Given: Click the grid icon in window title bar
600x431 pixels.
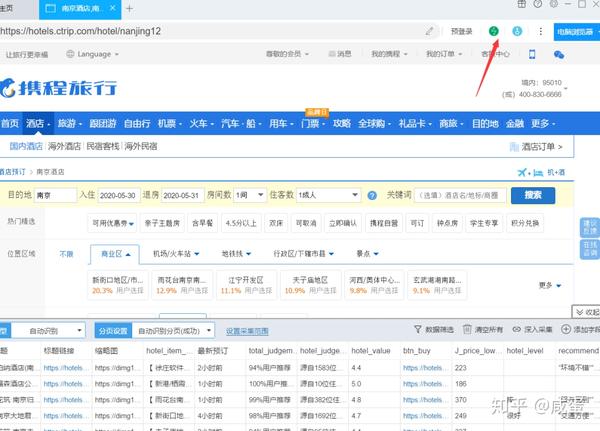Looking at the screenshot, I should (x=522, y=4).
